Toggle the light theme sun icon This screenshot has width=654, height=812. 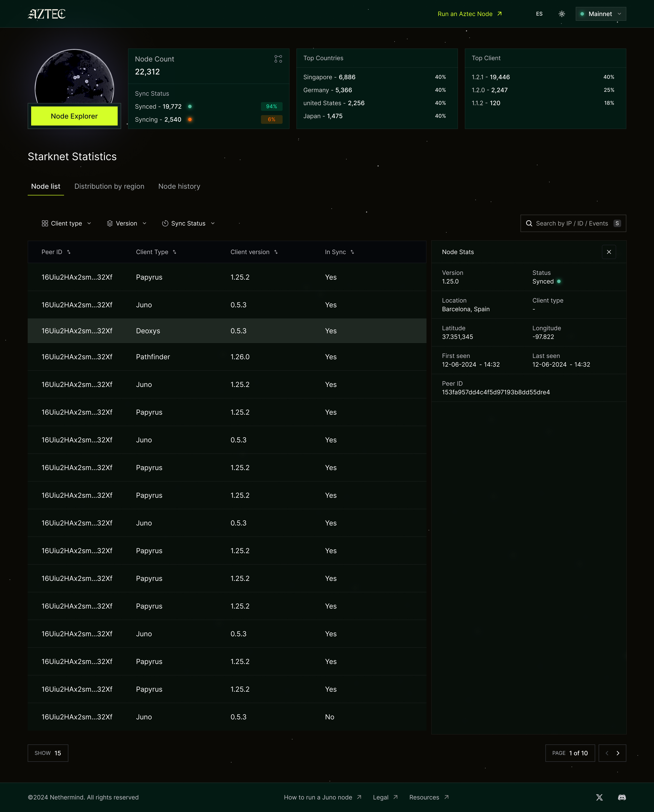562,14
